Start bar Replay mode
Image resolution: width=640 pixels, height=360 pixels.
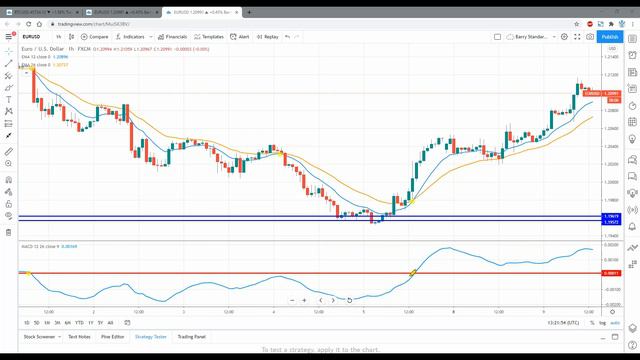pyautogui.click(x=268, y=37)
